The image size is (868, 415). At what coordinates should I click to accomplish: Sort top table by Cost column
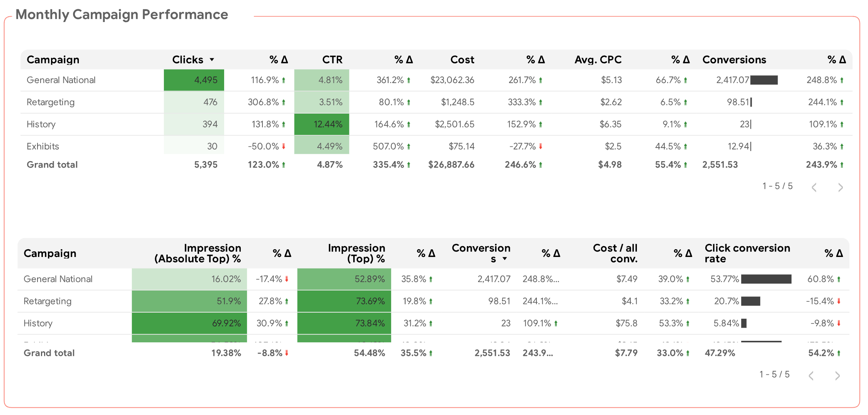(x=462, y=60)
